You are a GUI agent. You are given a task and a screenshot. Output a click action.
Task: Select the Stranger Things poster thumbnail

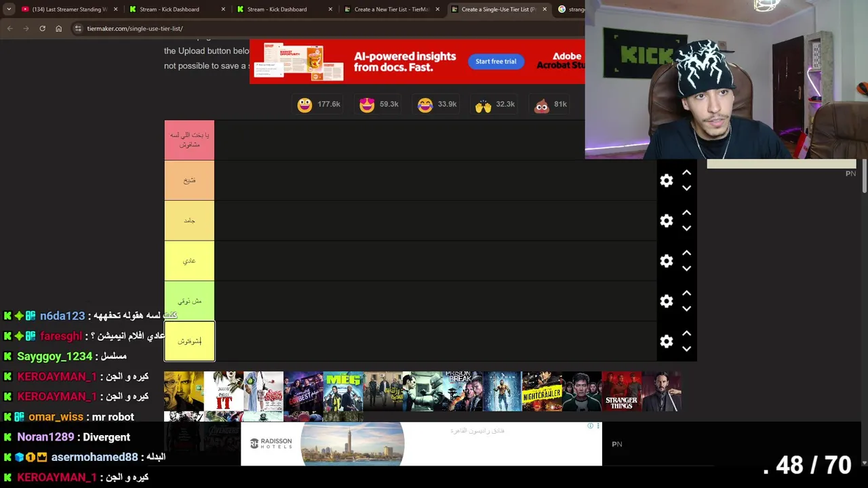(621, 391)
